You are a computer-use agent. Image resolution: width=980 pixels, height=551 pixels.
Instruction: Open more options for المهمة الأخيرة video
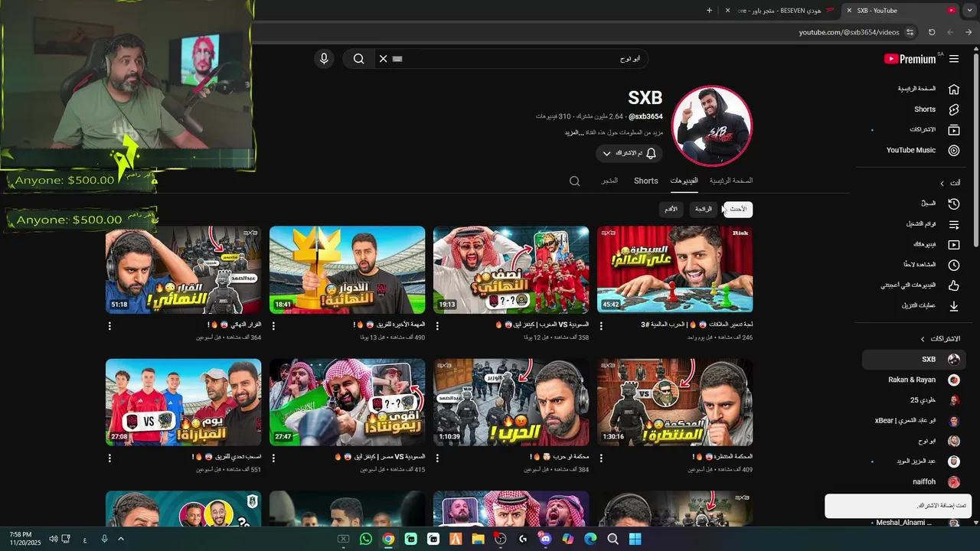[x=273, y=326]
